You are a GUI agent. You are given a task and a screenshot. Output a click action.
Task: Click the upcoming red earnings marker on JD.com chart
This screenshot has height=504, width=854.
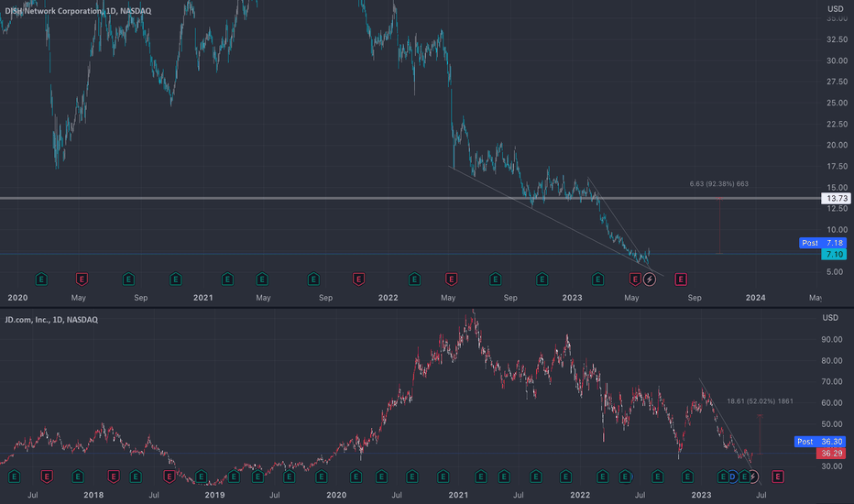(778, 477)
